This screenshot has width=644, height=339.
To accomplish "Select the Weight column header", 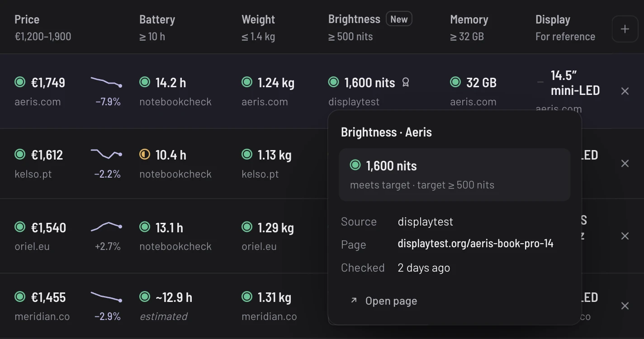I will (x=258, y=19).
